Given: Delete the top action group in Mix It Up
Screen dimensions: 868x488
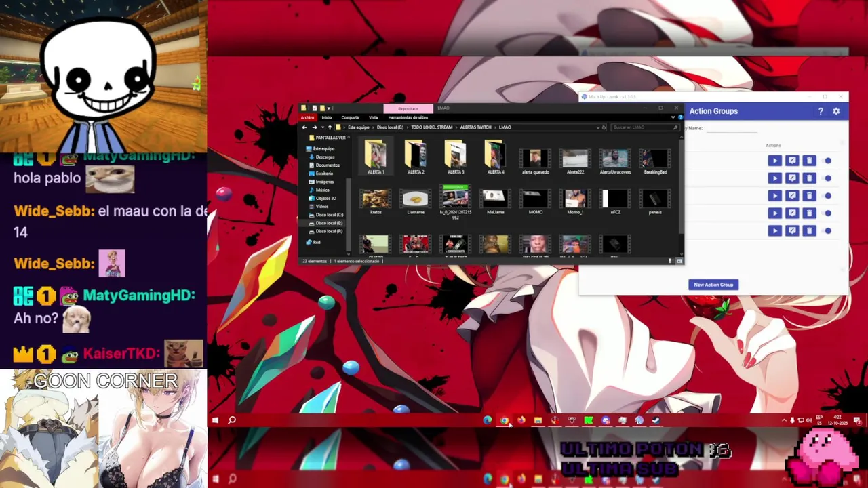Looking at the screenshot, I should [x=809, y=161].
